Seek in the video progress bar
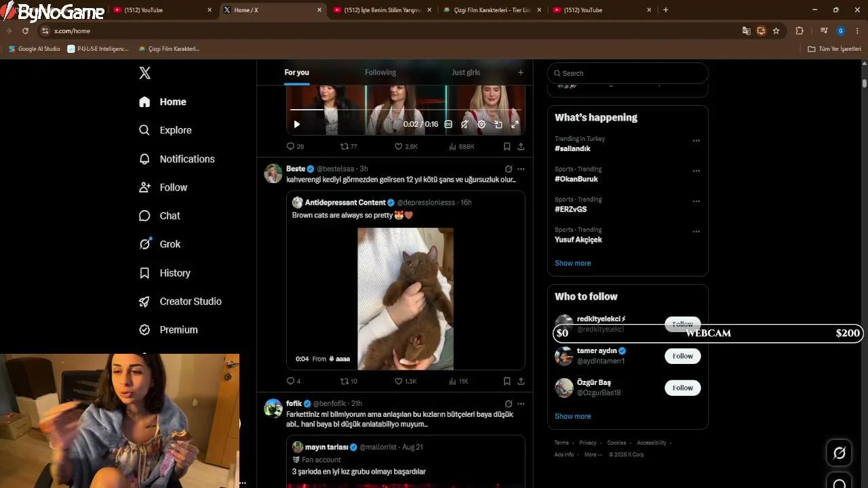This screenshot has width=868, height=488. [x=406, y=109]
